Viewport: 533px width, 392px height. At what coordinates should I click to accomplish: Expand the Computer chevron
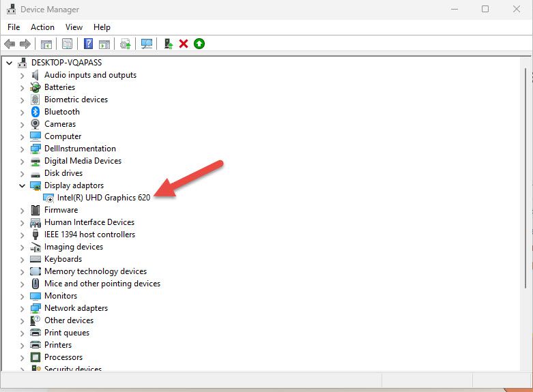pos(22,137)
